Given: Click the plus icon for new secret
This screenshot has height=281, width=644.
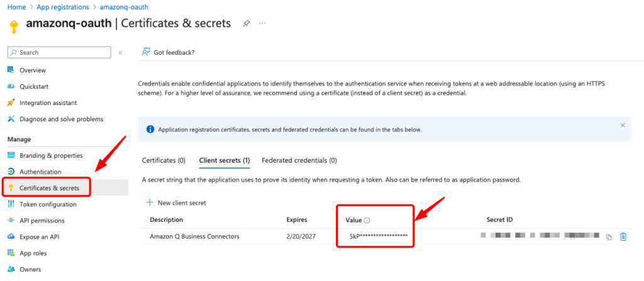Looking at the screenshot, I should tap(150, 202).
